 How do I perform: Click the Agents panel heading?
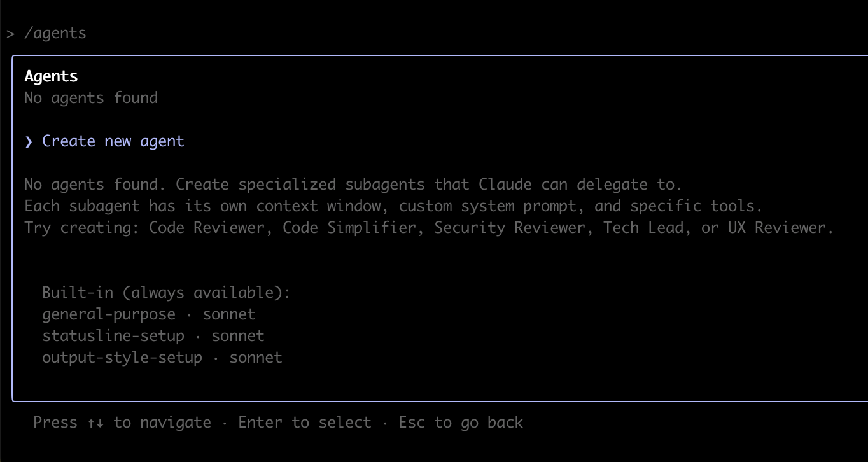(51, 76)
